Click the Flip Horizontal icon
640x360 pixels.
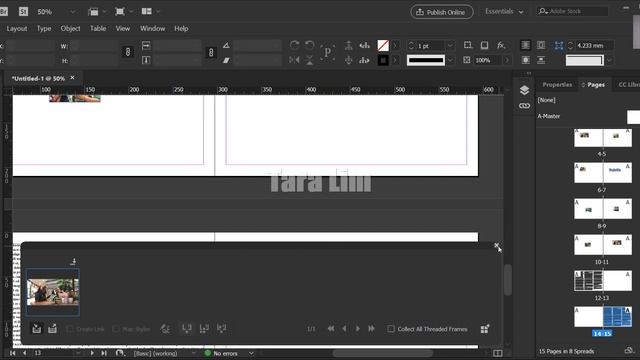[x=294, y=60]
